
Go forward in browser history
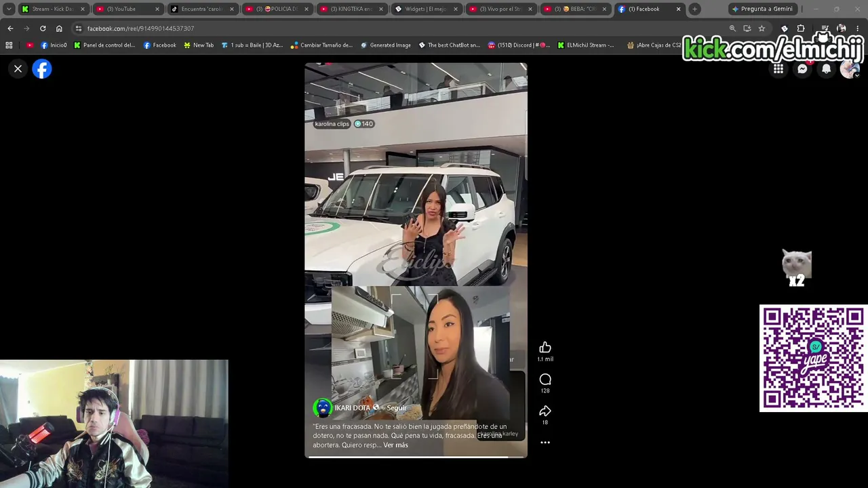(26, 28)
